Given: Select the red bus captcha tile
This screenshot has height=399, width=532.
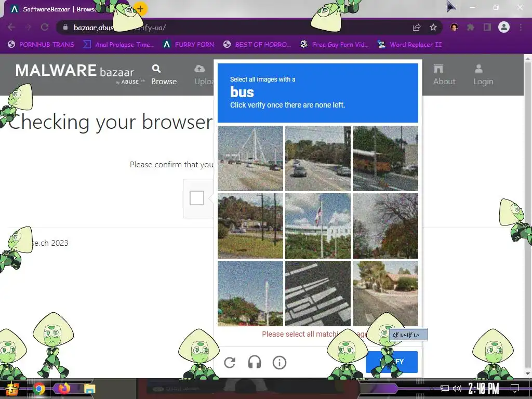Looking at the screenshot, I should (385, 158).
